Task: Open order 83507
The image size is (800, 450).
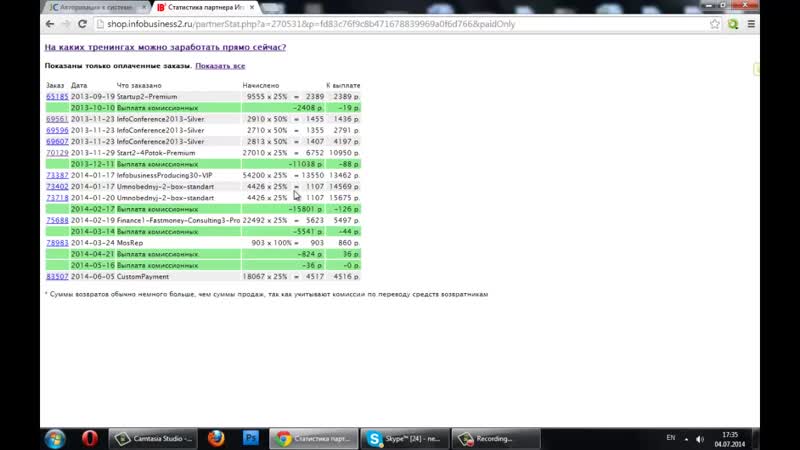Action: pos(57,277)
